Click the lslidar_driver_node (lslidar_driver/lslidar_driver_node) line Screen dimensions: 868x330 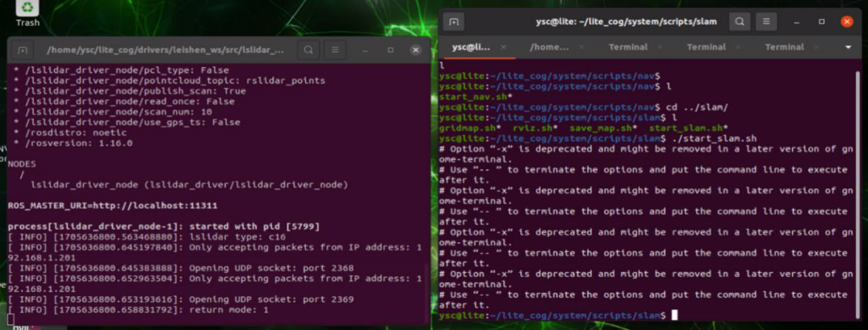point(189,185)
